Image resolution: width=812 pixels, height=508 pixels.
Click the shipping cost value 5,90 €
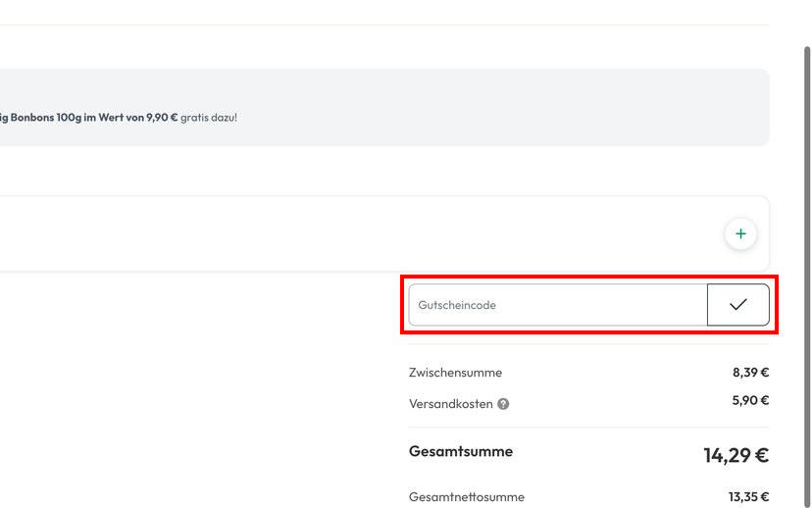pos(750,400)
